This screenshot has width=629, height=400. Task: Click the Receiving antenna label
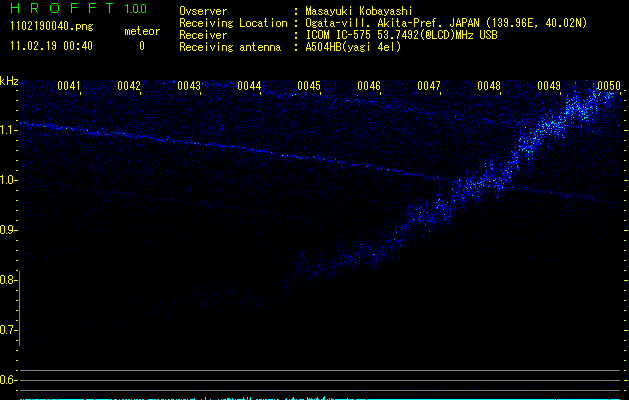pyautogui.click(x=230, y=47)
